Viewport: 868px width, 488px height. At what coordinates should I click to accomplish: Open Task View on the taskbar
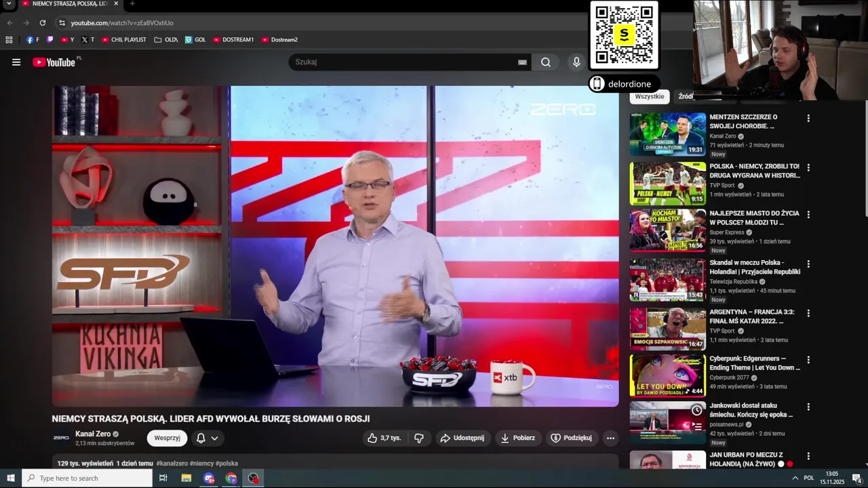pyautogui.click(x=163, y=478)
